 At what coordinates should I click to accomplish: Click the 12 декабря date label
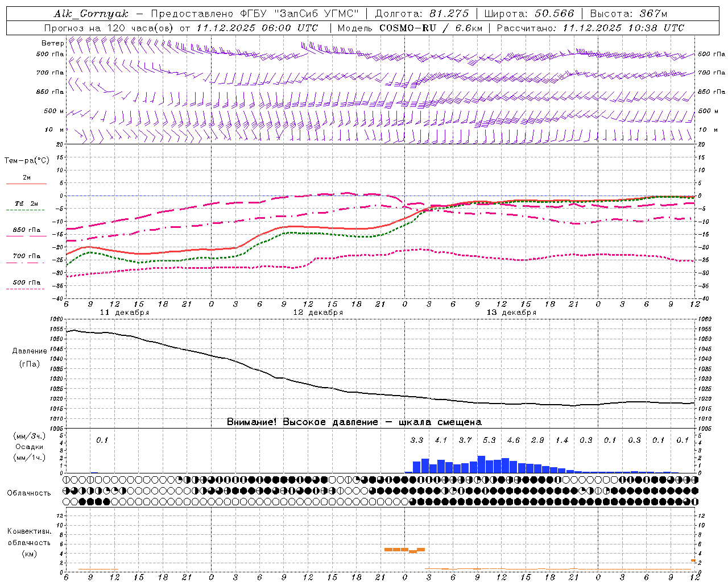(x=318, y=313)
